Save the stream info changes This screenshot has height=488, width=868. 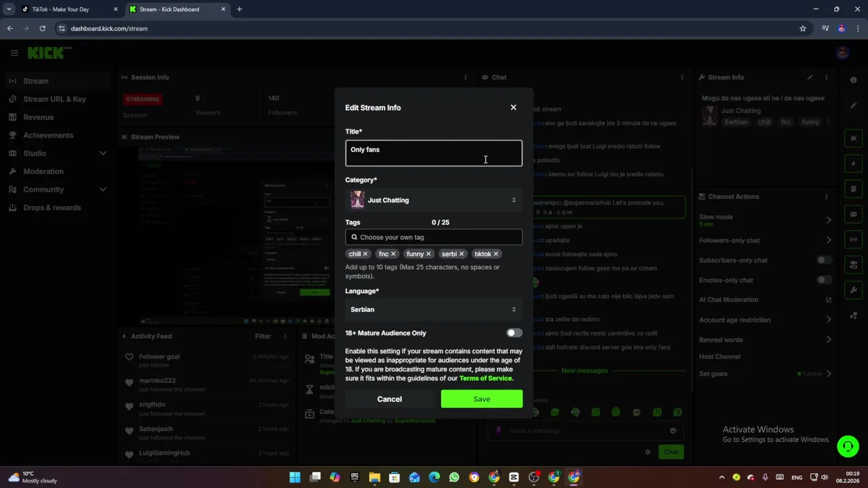(481, 399)
